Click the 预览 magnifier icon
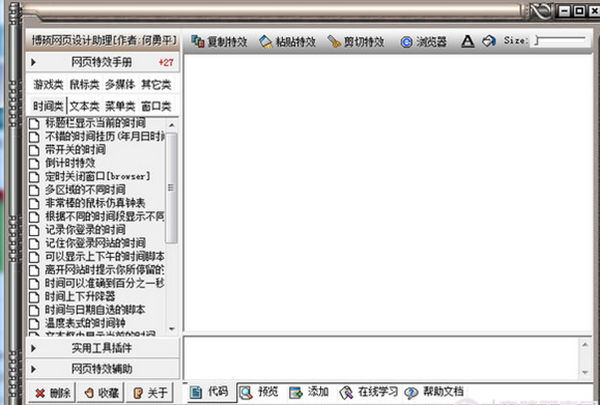600x405 pixels. (246, 392)
